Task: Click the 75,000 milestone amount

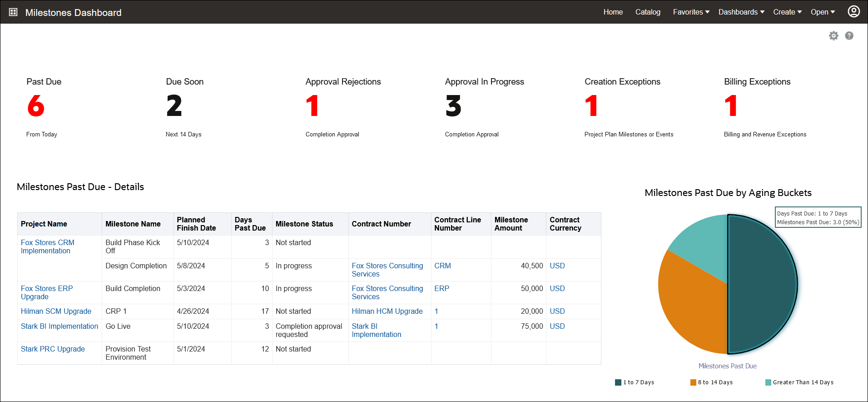Action: [532, 327]
